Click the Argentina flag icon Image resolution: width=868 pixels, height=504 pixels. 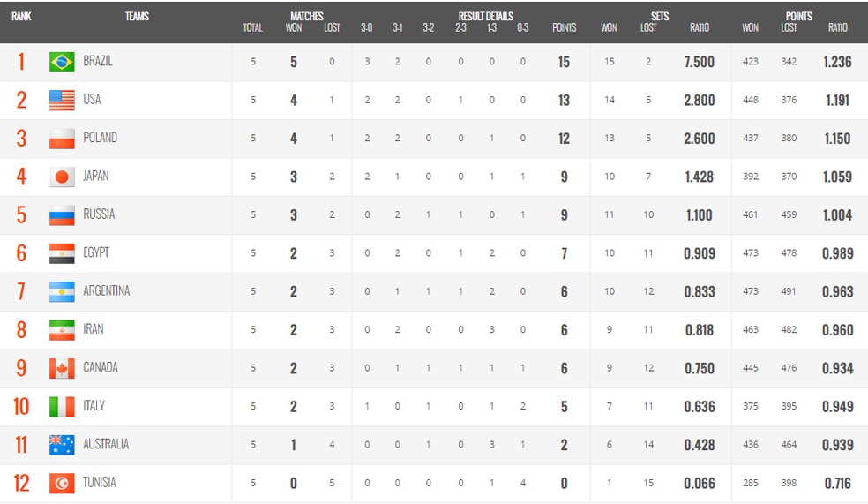click(62, 291)
